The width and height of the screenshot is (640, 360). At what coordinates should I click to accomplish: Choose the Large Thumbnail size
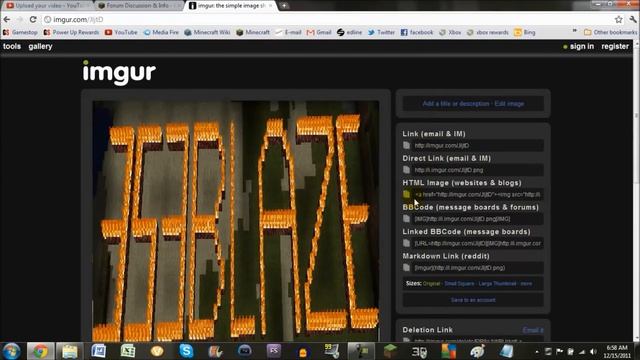pos(497,283)
